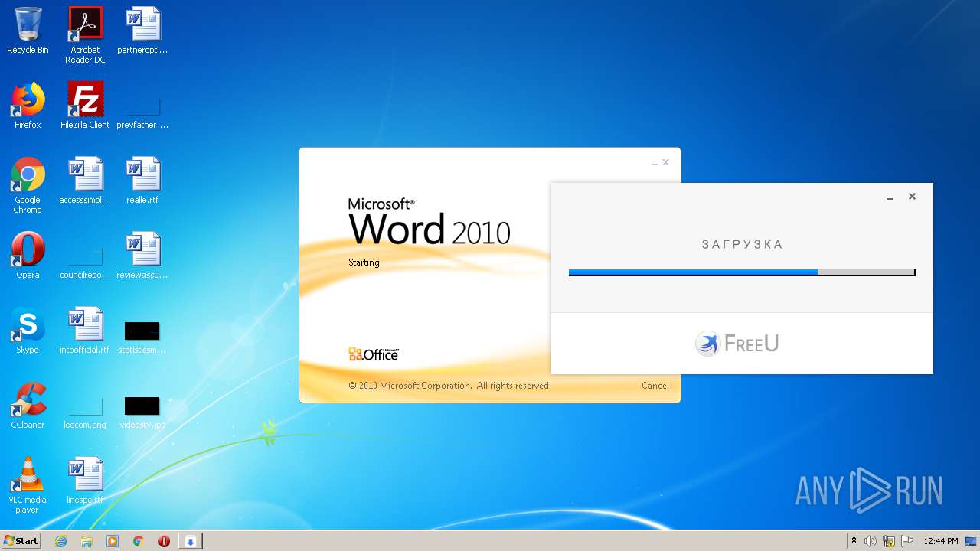Click the Opera taskbar icon
980x551 pixels.
pos(164,541)
